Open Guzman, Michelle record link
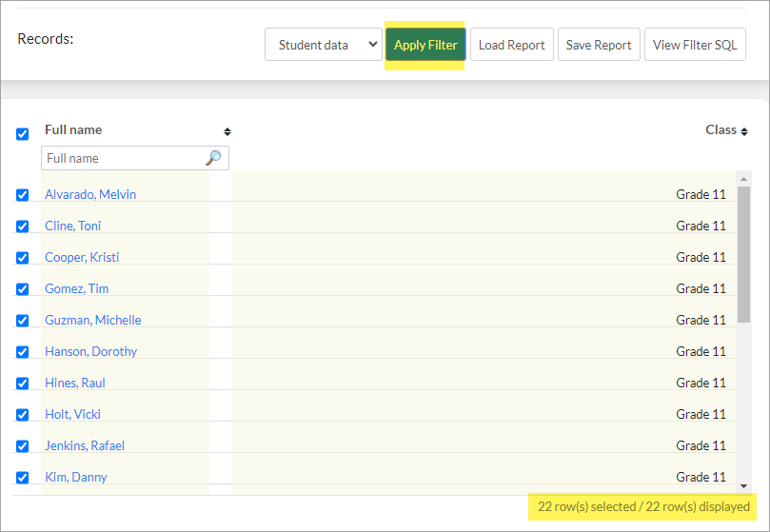The image size is (770, 532). (93, 321)
